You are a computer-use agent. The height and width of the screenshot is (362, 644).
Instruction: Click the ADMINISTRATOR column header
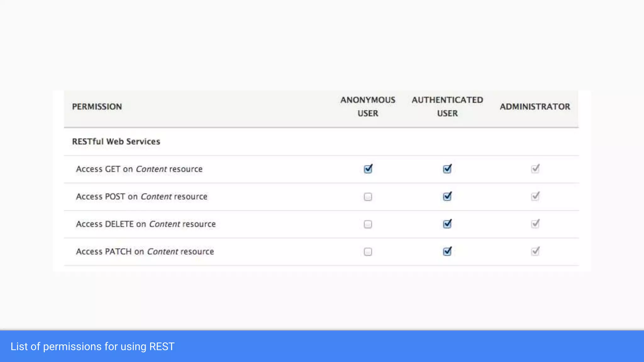(x=535, y=107)
